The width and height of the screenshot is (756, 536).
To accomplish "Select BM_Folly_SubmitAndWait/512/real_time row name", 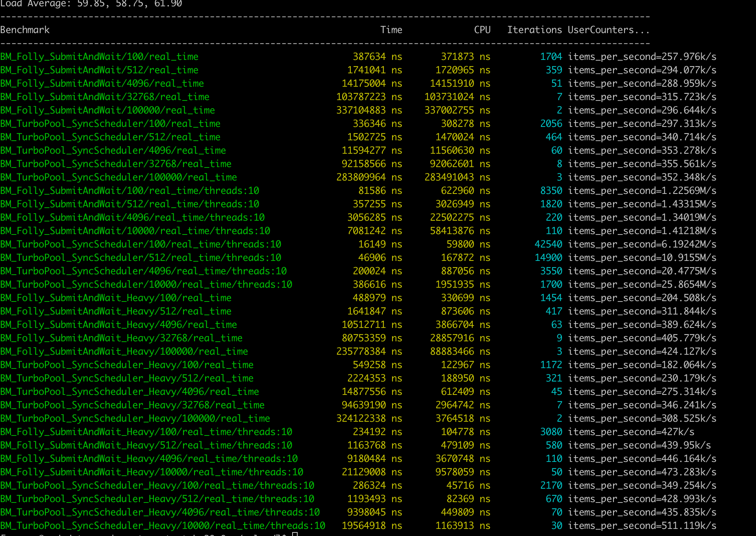I will [99, 70].
